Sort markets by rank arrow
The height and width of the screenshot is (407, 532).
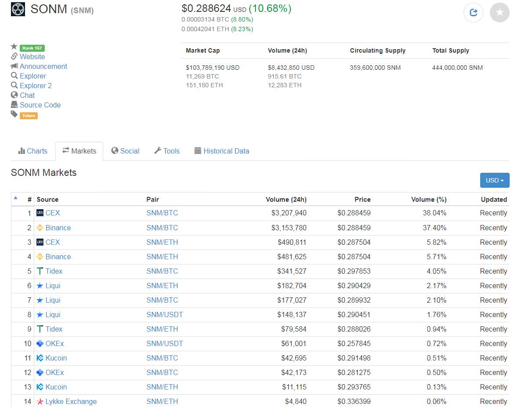tap(16, 198)
